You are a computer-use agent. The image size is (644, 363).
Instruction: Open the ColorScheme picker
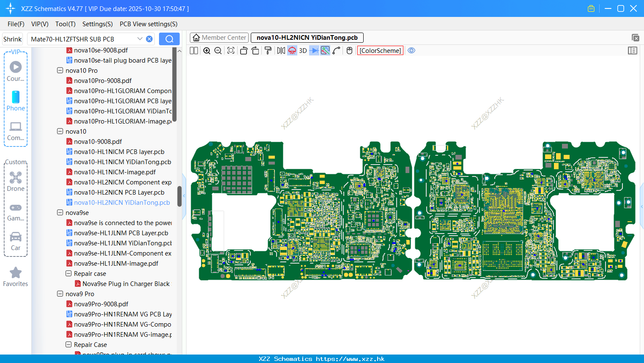[x=380, y=51]
